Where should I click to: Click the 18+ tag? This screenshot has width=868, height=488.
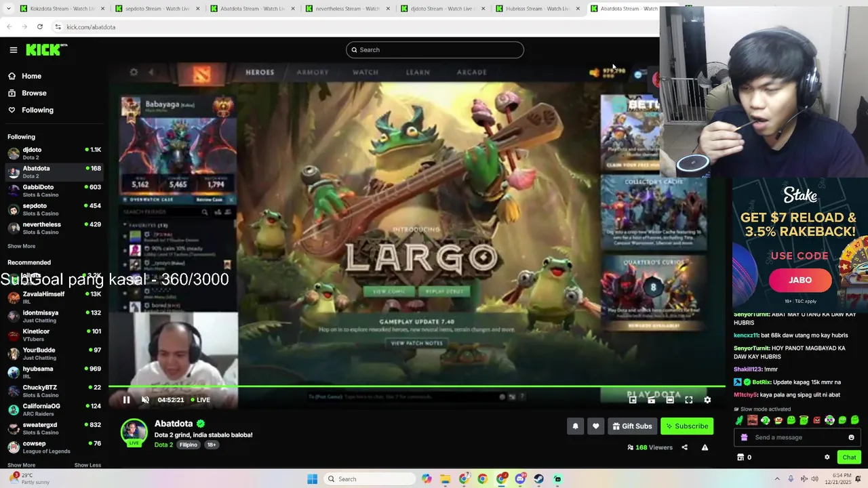(x=211, y=445)
